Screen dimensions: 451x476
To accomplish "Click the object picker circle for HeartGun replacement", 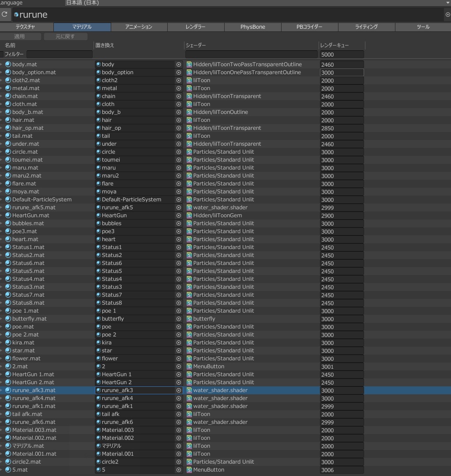I will coord(179,215).
